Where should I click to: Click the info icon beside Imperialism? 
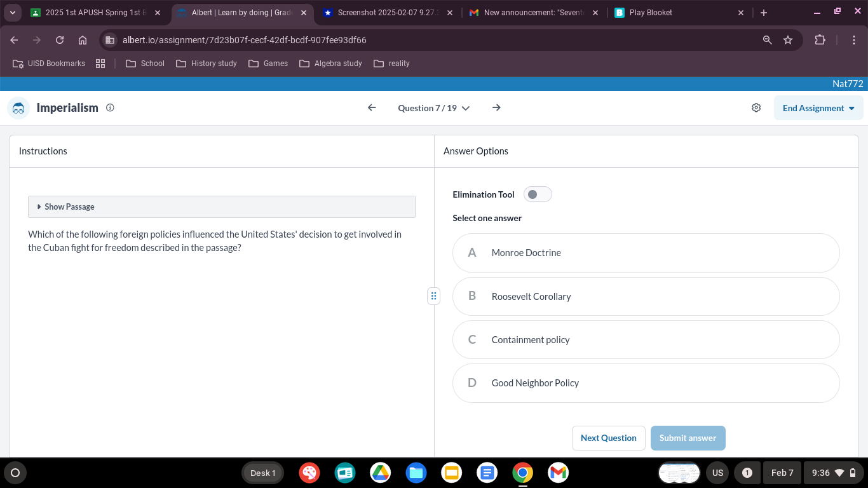(x=110, y=107)
